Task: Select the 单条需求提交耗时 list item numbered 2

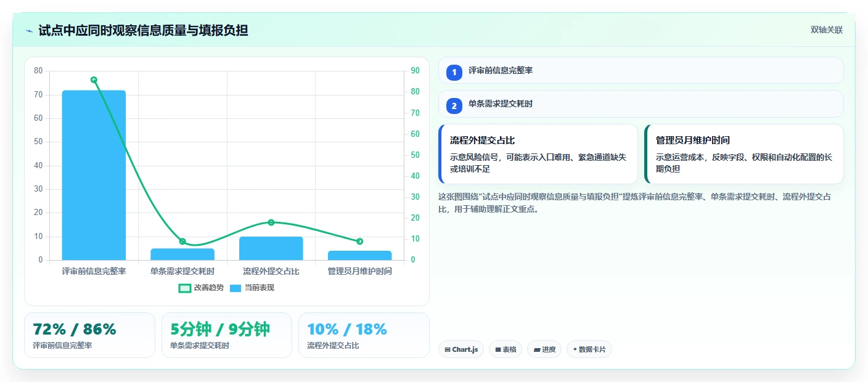Action: (641, 104)
